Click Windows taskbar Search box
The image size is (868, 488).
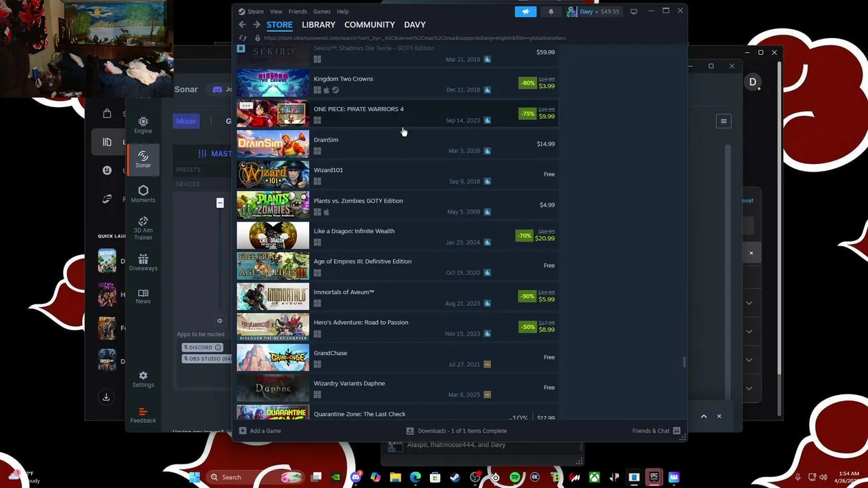tap(254, 477)
